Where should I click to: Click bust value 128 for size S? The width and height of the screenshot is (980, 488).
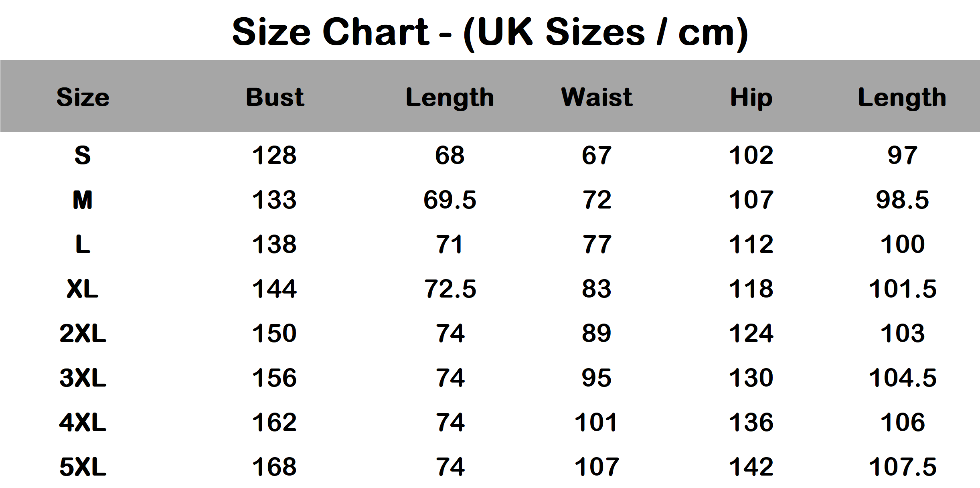(274, 155)
